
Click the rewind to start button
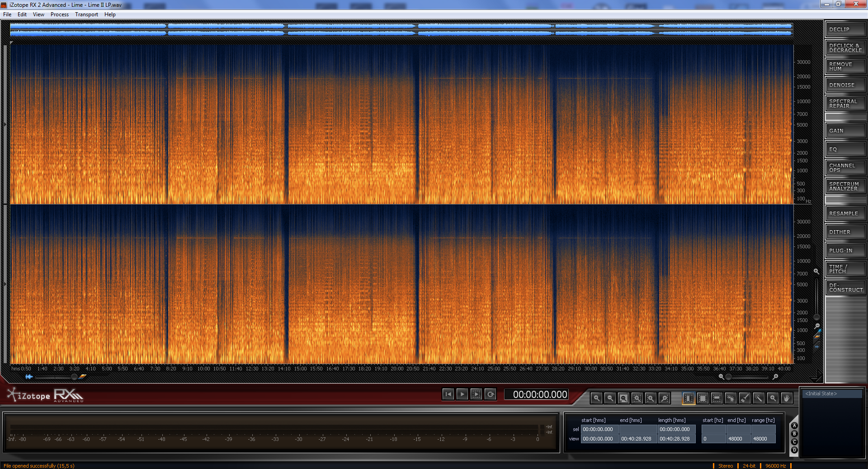(x=448, y=394)
